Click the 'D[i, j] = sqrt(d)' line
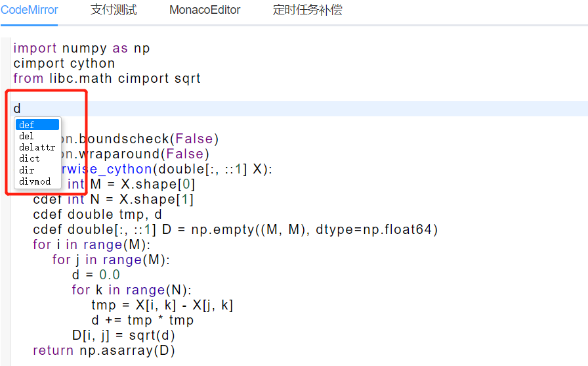The width and height of the screenshot is (588, 366). 123,335
